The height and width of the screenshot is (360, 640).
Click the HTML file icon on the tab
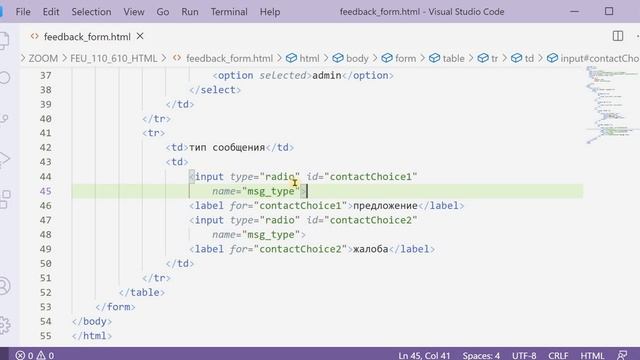tap(35, 36)
